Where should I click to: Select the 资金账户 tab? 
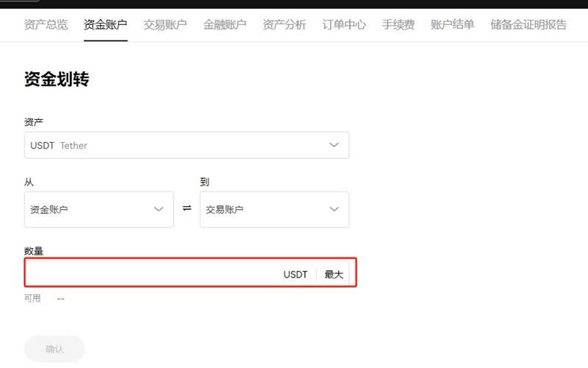106,25
